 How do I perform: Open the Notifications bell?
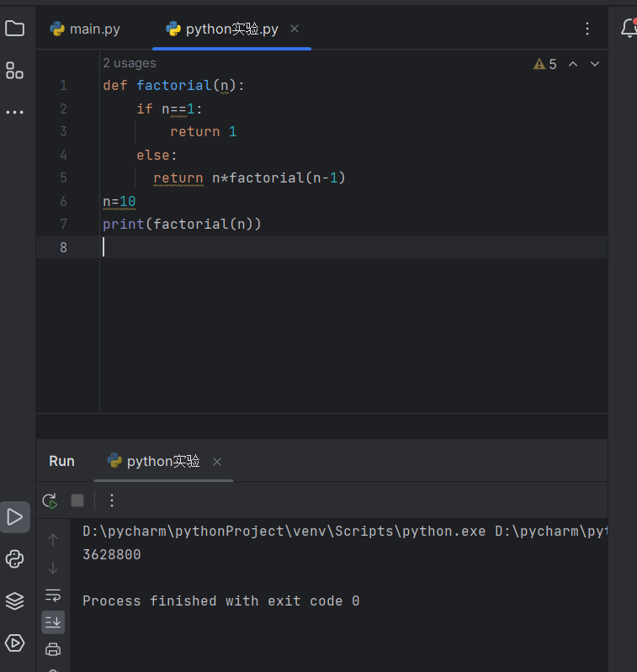pos(628,29)
